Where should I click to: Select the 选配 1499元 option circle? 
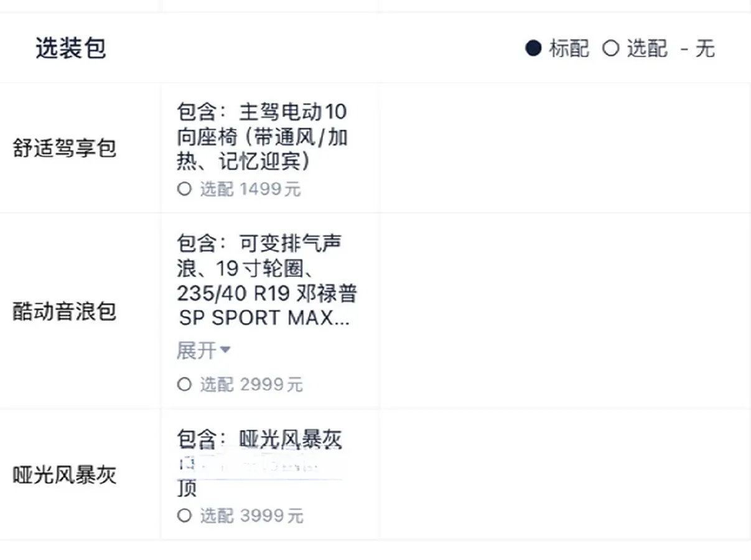click(184, 189)
